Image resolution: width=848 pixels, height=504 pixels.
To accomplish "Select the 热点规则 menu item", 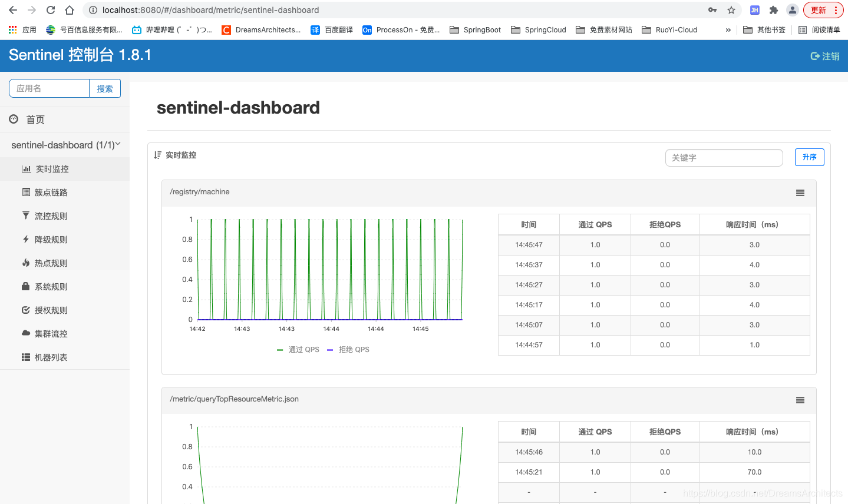I will (x=65, y=263).
